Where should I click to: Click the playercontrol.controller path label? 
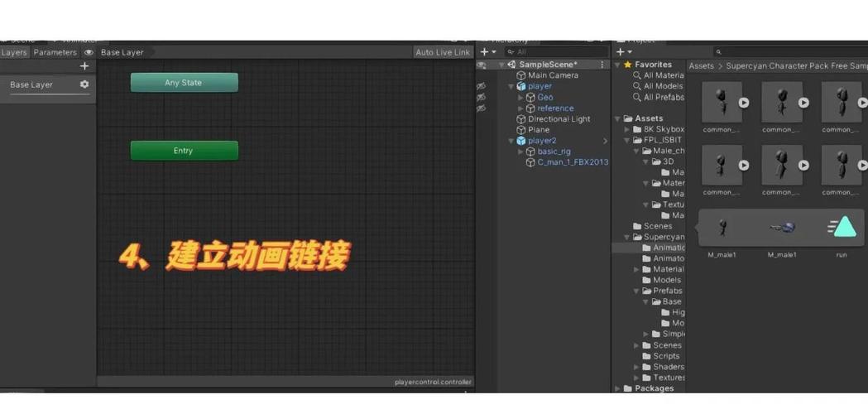(x=434, y=382)
